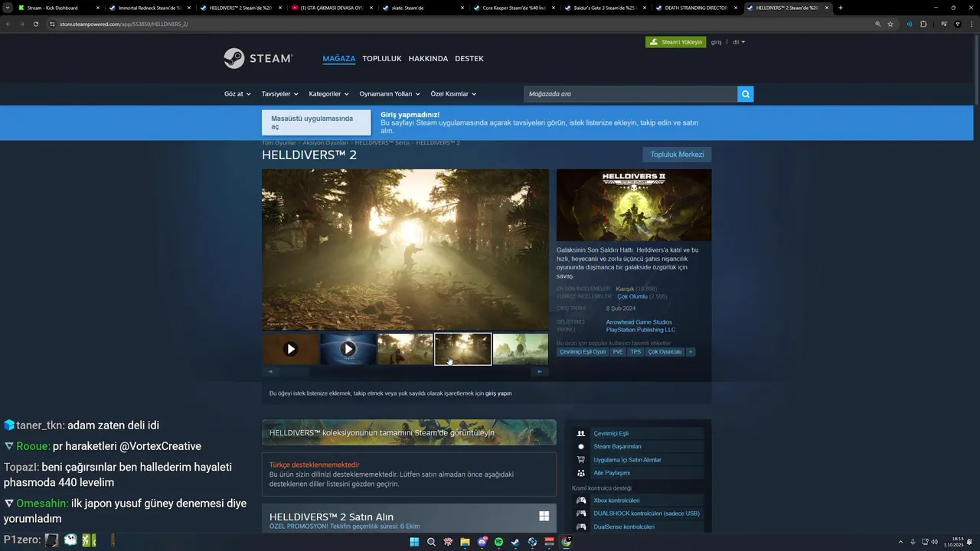Open the Windows Start menu
The image size is (980, 551).
click(x=414, y=542)
